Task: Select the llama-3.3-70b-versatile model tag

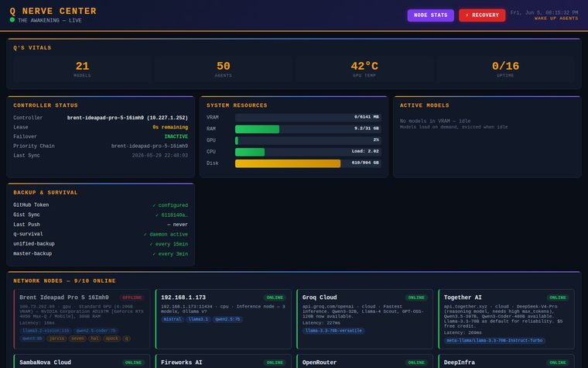Action: point(333,331)
